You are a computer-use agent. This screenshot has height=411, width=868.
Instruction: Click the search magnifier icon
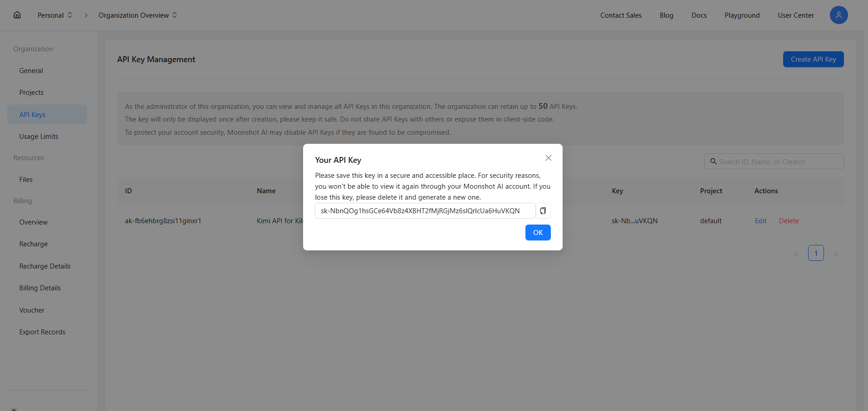point(713,161)
